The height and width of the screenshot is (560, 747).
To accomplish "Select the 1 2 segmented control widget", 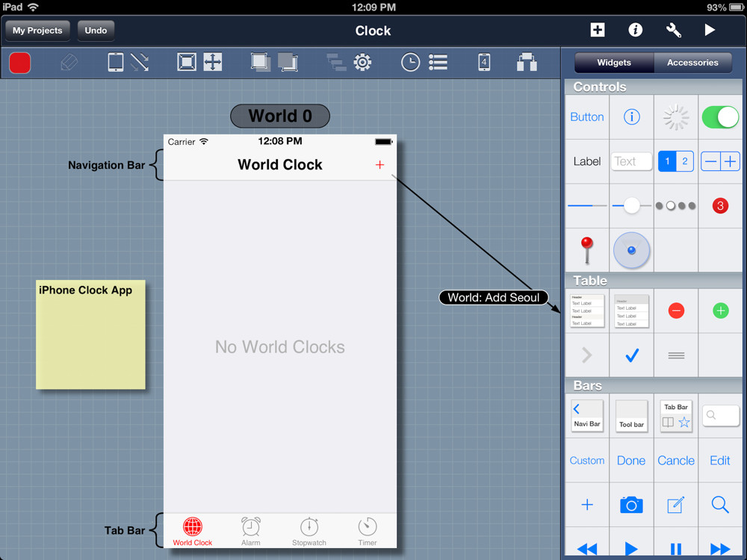I will 676,161.
